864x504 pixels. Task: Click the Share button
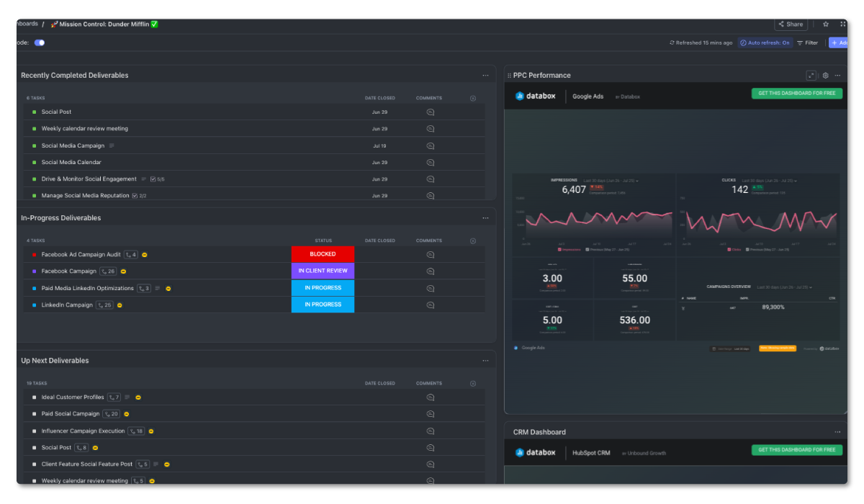[790, 24]
